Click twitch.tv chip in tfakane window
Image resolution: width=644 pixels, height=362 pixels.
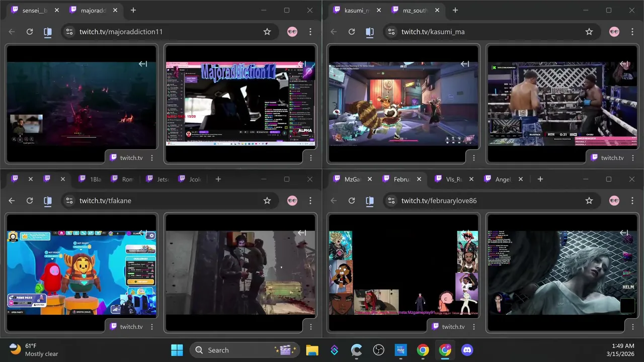coord(126,327)
